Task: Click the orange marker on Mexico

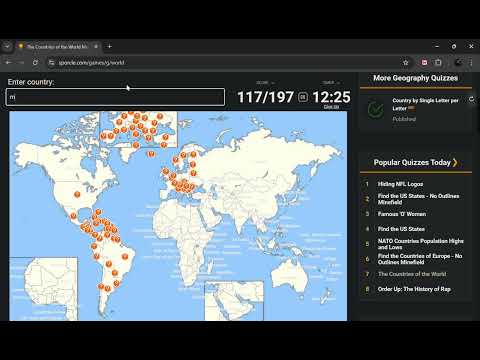Action: [73, 216]
